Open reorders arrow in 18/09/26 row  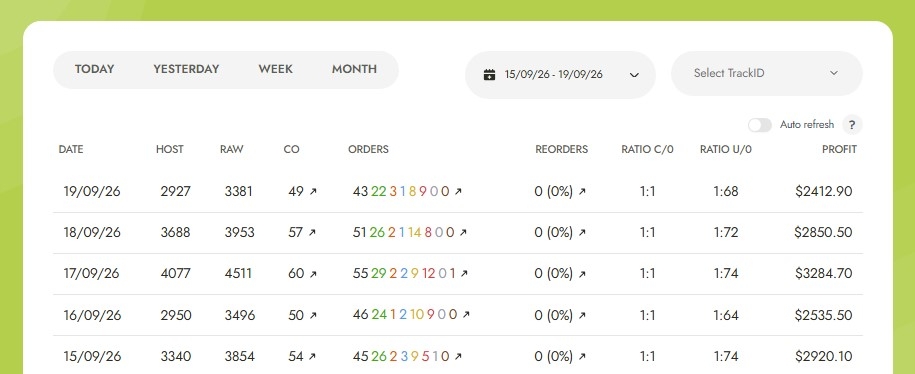pyautogui.click(x=582, y=232)
